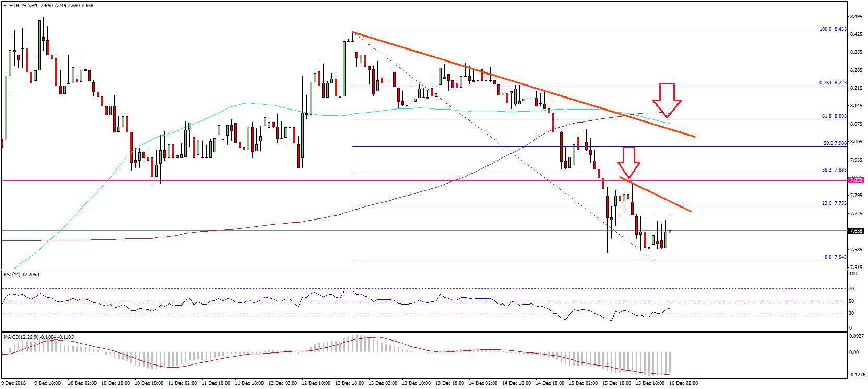Click the 15 Dec 02:00 time label

point(584,383)
